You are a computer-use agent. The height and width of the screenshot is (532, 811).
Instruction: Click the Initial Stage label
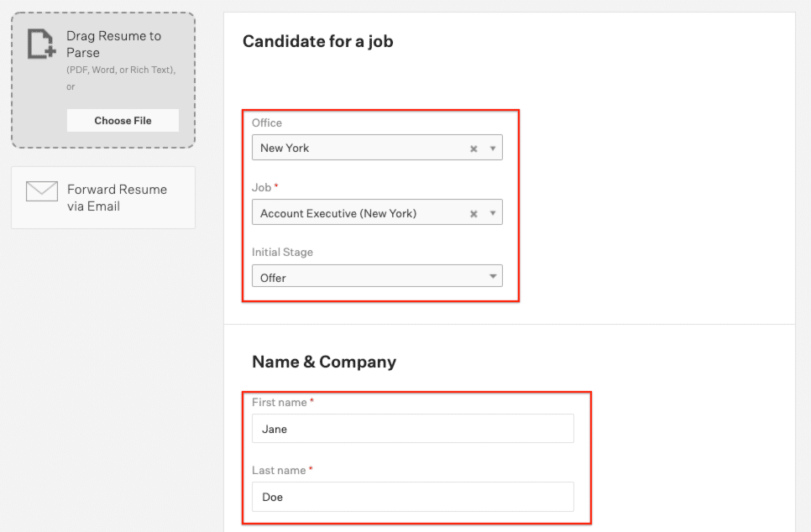pyautogui.click(x=282, y=253)
